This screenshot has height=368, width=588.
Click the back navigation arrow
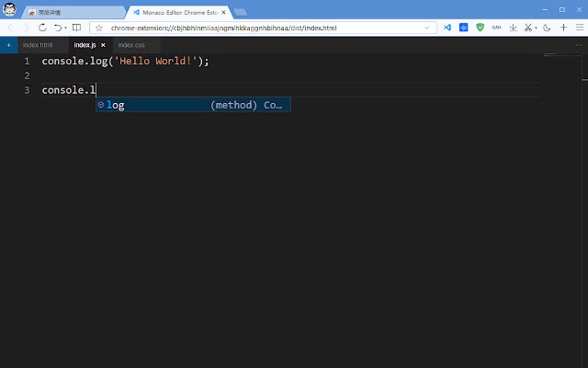(x=10, y=27)
